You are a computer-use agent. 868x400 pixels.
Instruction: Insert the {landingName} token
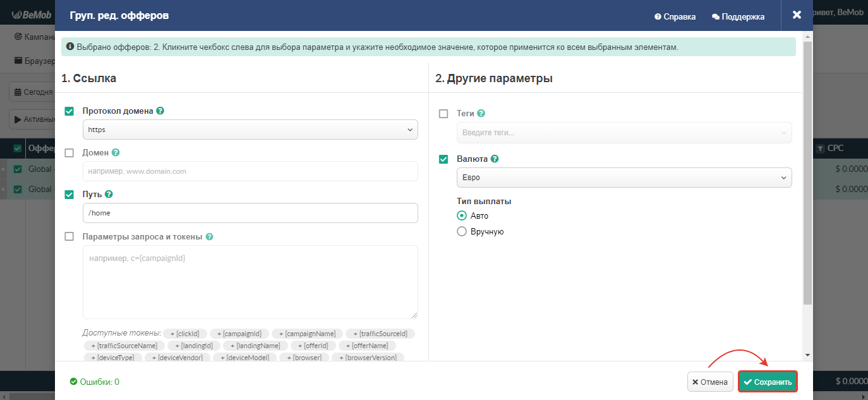click(255, 346)
